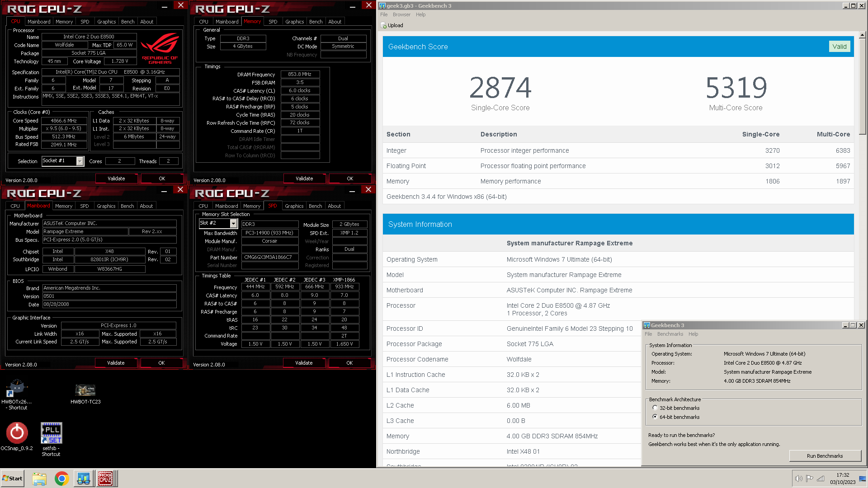Click the Core Speed 4866.6 MHz field
This screenshot has height=488, width=868.
click(64, 121)
